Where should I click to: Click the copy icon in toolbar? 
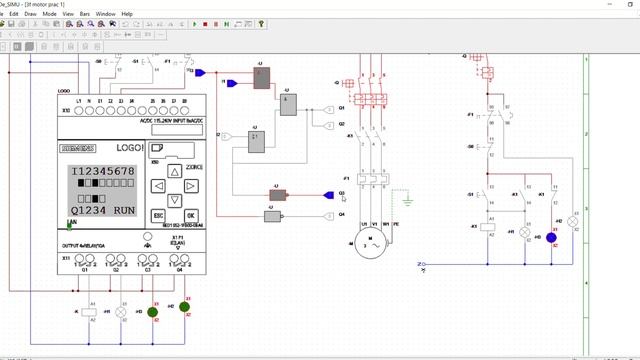pyautogui.click(x=46, y=24)
